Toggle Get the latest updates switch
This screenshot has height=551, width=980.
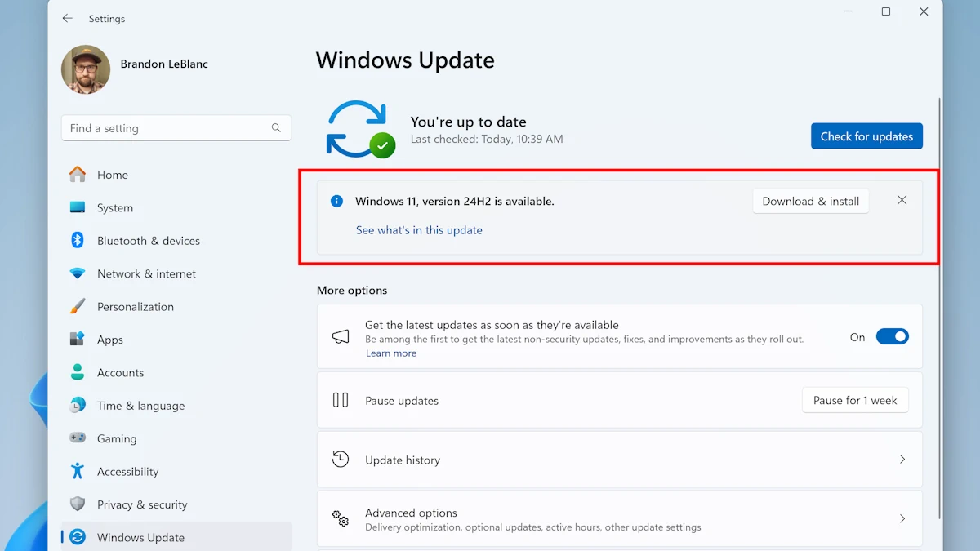[x=893, y=336]
